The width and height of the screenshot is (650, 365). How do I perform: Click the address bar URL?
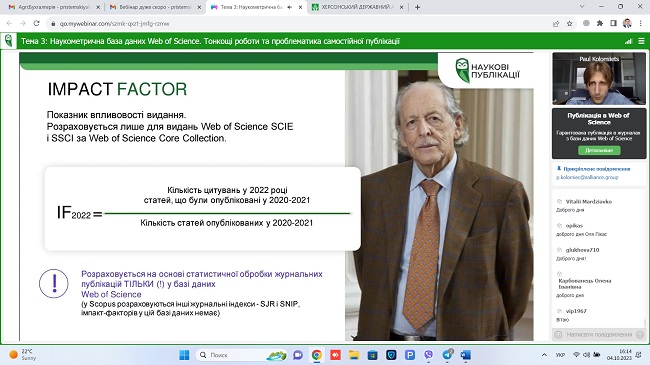click(x=114, y=24)
